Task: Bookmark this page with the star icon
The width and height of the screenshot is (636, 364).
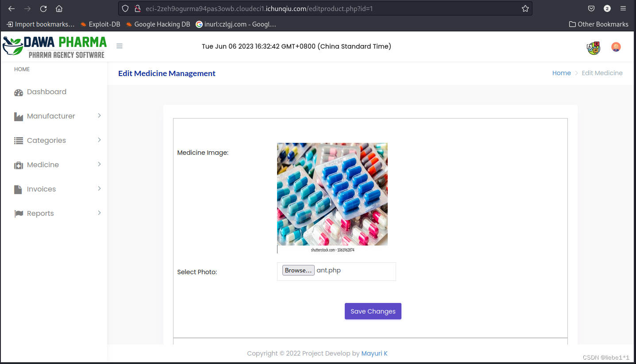Action: click(525, 8)
